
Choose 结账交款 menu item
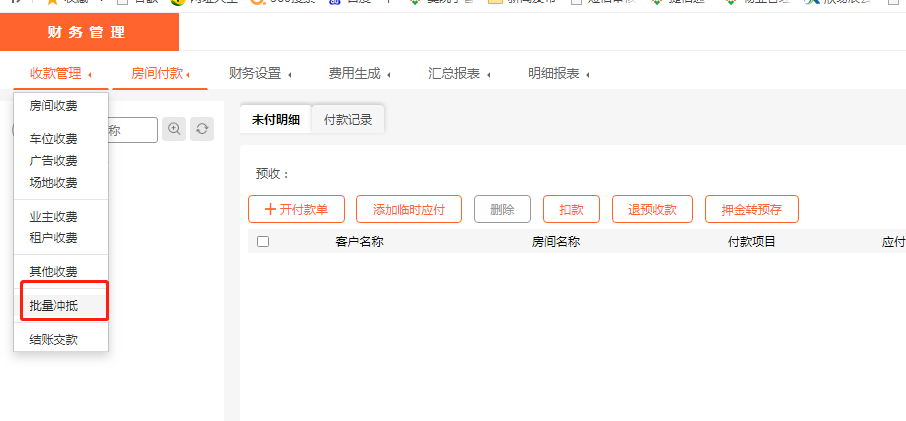54,339
